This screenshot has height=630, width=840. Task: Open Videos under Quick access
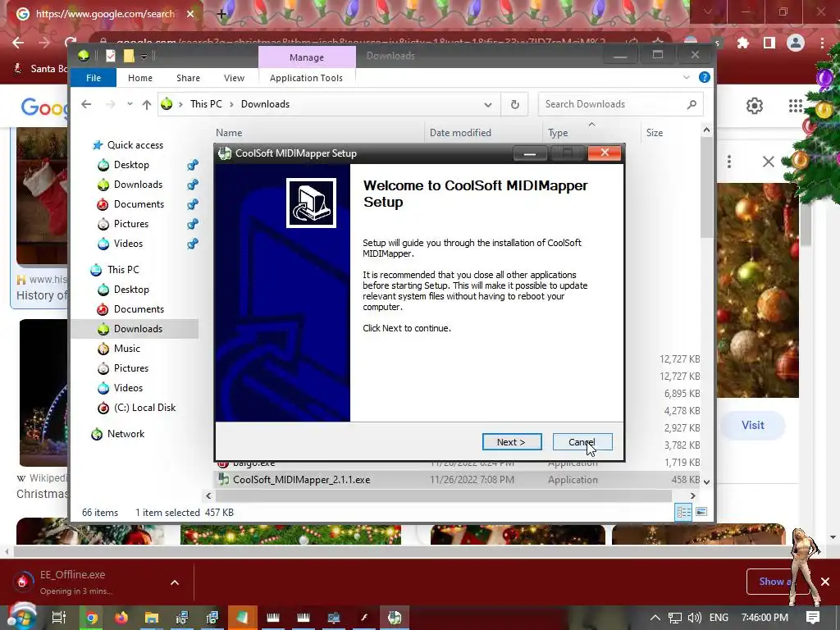[128, 243]
